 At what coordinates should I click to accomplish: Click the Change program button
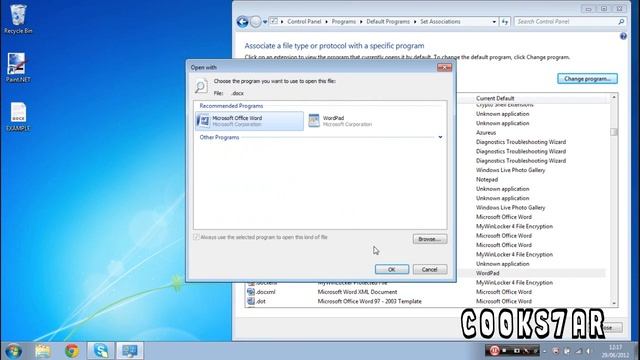pos(587,79)
